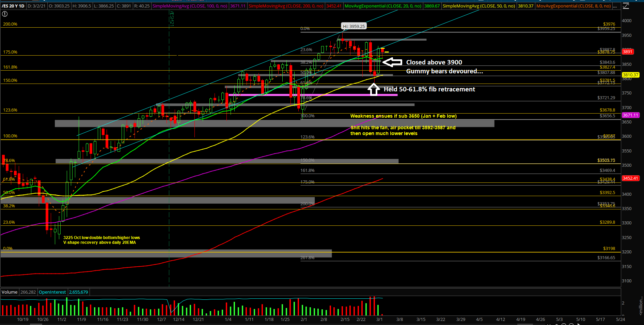This screenshot has height=325, width=644.
Task: Select '3225 Oct low double bottom' note
Action: (101, 240)
